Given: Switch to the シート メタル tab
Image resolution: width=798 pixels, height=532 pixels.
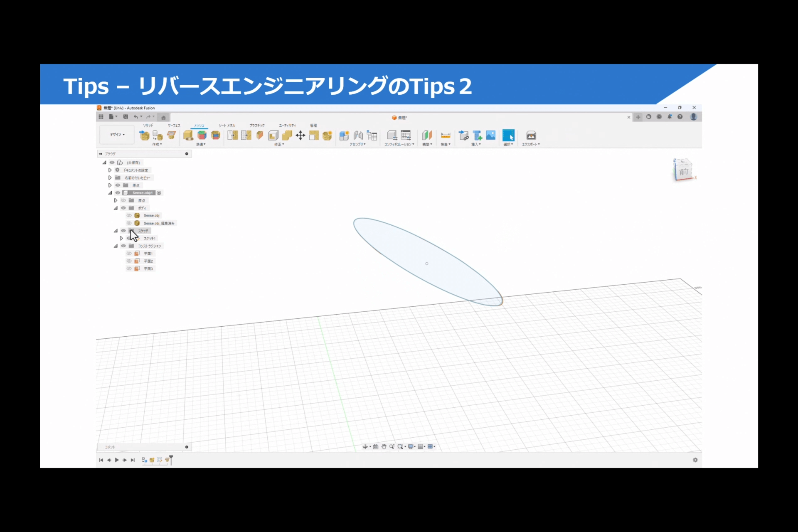Looking at the screenshot, I should pyautogui.click(x=227, y=125).
